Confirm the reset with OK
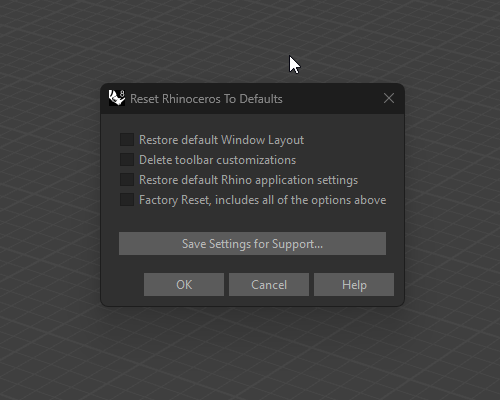Viewport: 500px width, 400px height. pyautogui.click(x=184, y=285)
